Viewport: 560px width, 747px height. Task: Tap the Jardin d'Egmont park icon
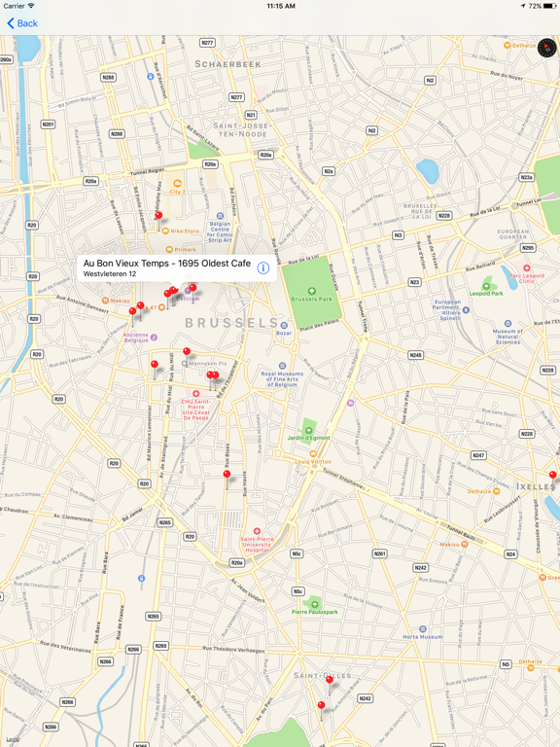[x=308, y=430]
